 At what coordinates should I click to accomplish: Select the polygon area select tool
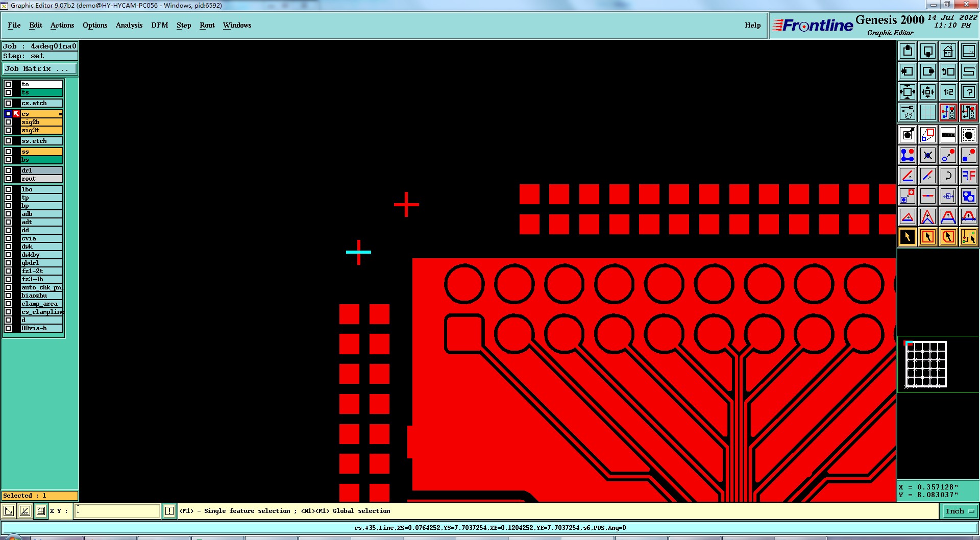(948, 237)
